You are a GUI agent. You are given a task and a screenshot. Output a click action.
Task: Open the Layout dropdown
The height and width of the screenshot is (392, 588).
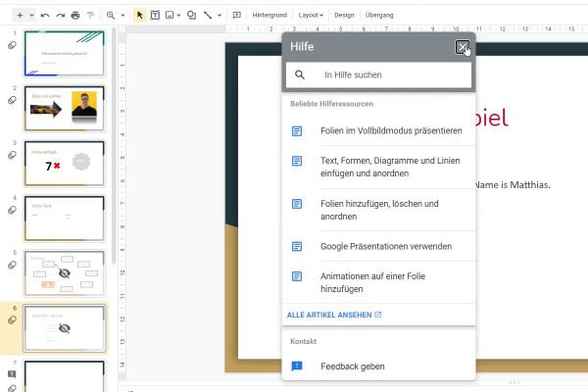coord(311,16)
